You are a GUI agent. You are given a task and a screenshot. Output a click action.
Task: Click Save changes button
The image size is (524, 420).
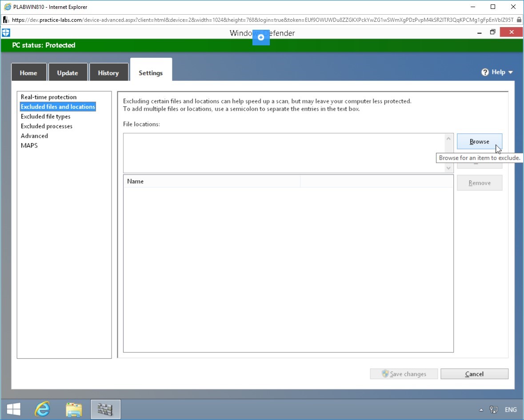404,374
